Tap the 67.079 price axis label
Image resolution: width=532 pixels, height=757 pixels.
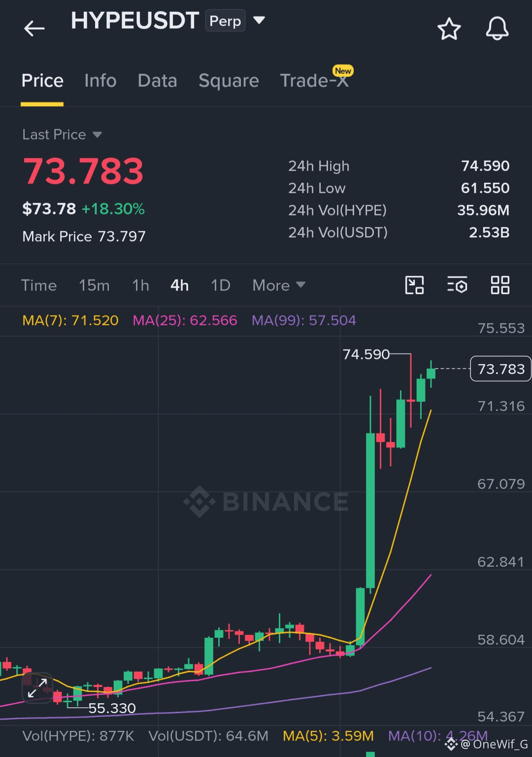pos(501,484)
